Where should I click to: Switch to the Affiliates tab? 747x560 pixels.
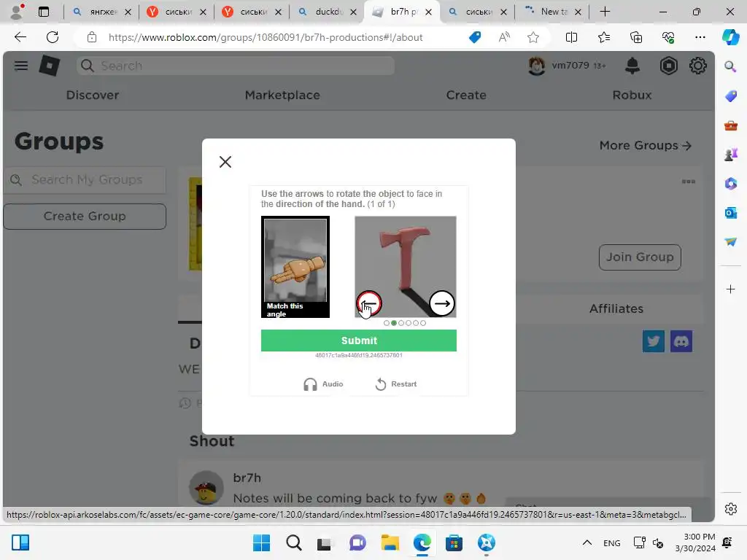tap(616, 308)
